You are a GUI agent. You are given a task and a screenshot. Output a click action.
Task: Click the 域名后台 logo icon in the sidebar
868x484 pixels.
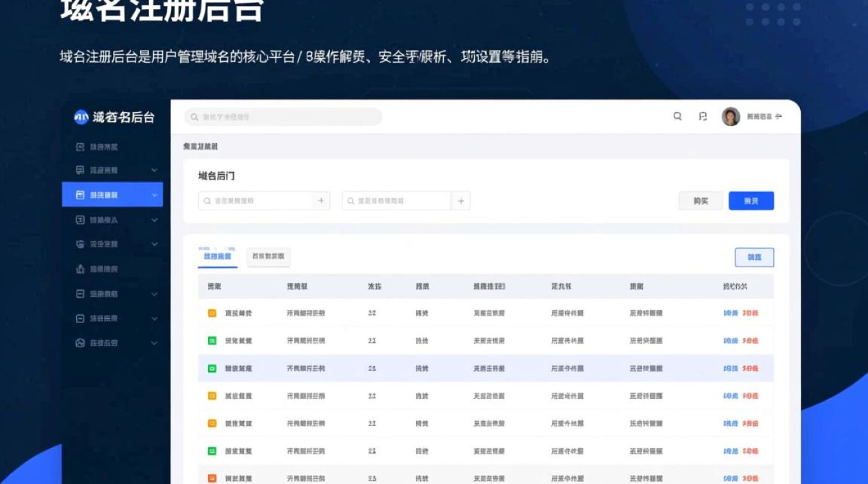click(x=81, y=117)
